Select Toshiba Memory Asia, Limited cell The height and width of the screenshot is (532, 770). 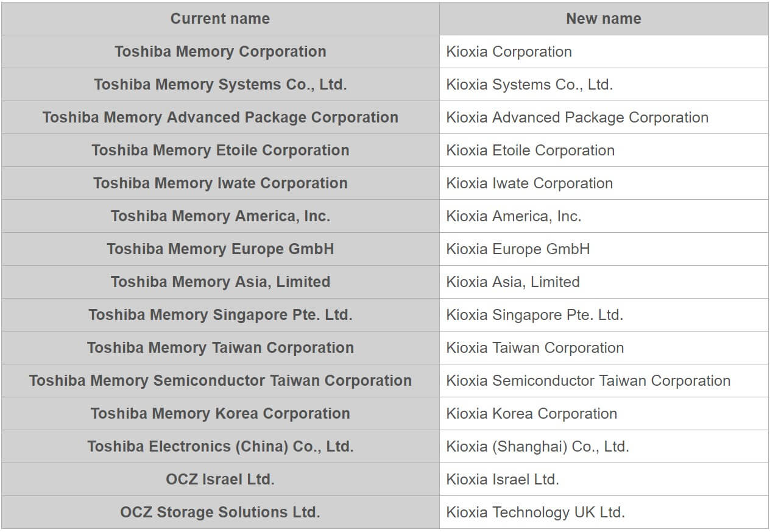[x=220, y=282]
